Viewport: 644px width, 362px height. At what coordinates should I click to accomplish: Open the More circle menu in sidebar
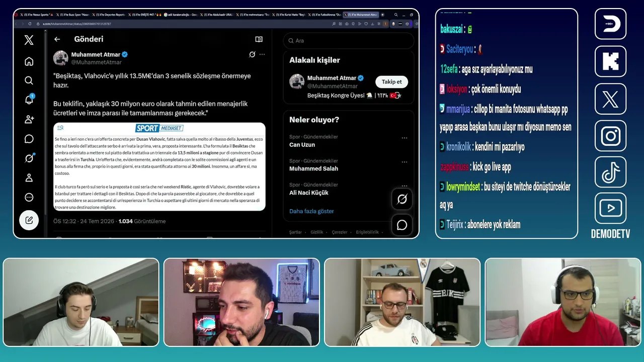tap(29, 197)
